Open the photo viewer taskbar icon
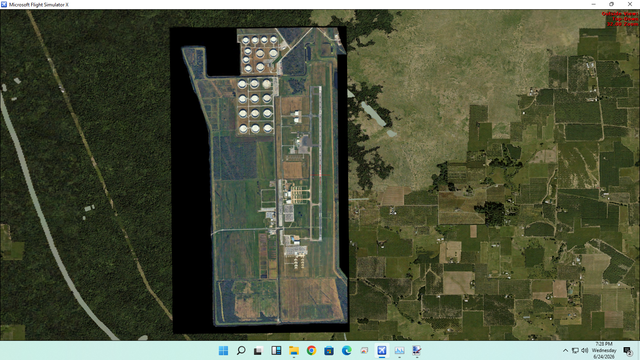The image size is (640, 360). (x=364, y=351)
